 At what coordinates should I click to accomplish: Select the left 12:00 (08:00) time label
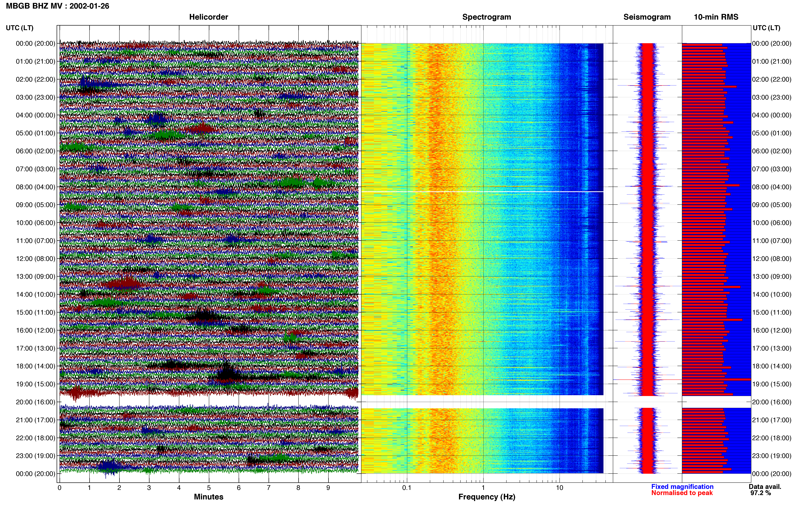(x=36, y=259)
